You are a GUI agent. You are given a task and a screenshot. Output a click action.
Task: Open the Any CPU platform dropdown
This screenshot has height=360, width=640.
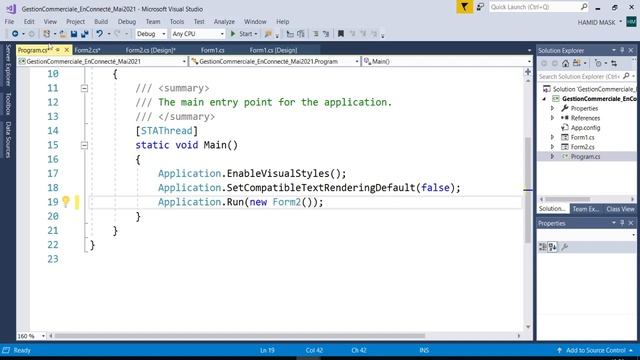point(198,34)
